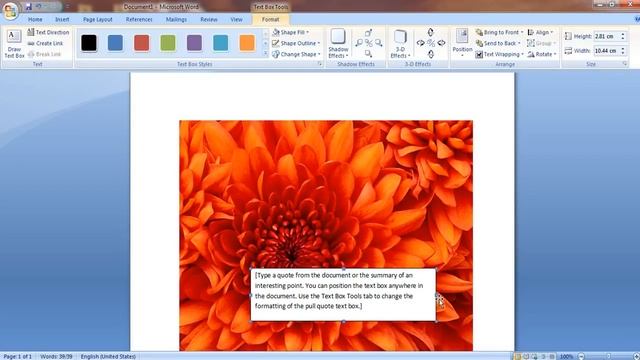
Task: Create Link between text boxes
Action: click(45, 43)
